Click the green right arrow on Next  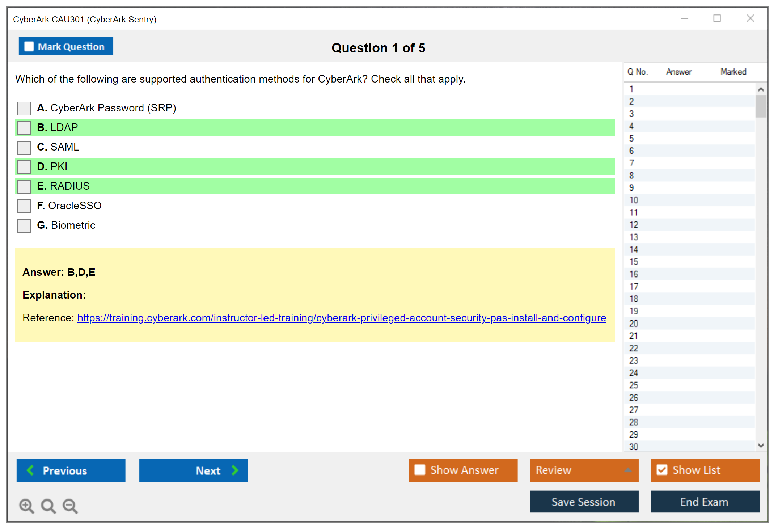pos(235,470)
